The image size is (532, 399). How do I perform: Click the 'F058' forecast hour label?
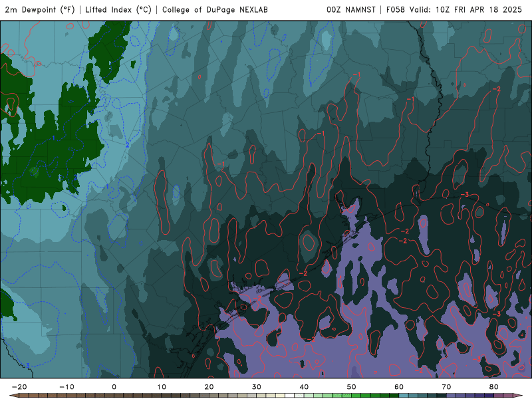(395, 10)
